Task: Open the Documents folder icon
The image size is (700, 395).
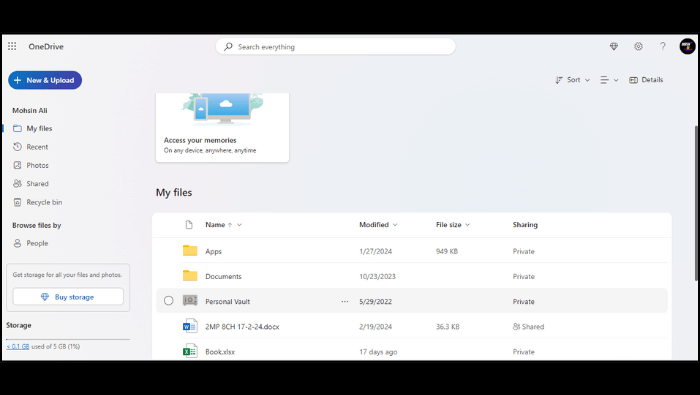Action: [x=190, y=276]
